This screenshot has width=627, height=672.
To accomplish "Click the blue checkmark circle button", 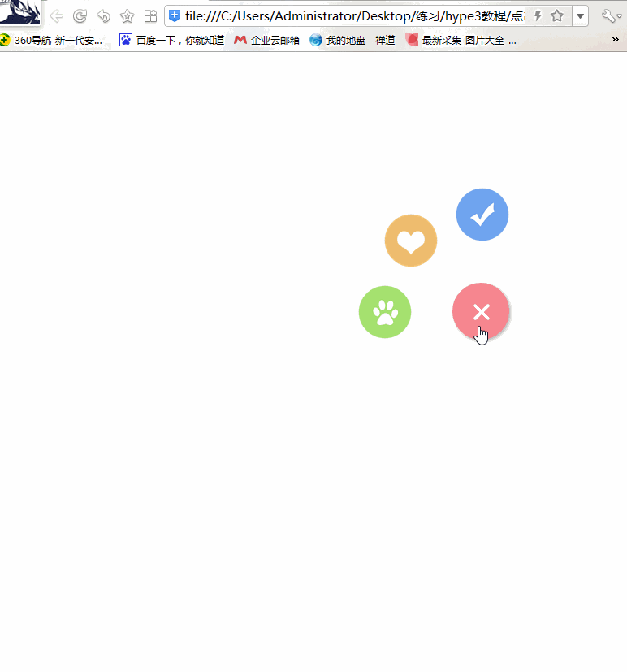I will coord(482,215).
